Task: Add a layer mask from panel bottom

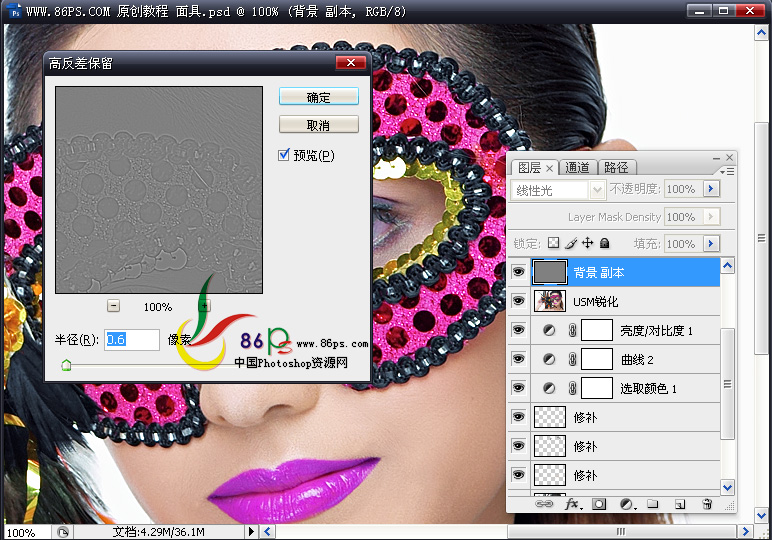Action: [x=600, y=505]
